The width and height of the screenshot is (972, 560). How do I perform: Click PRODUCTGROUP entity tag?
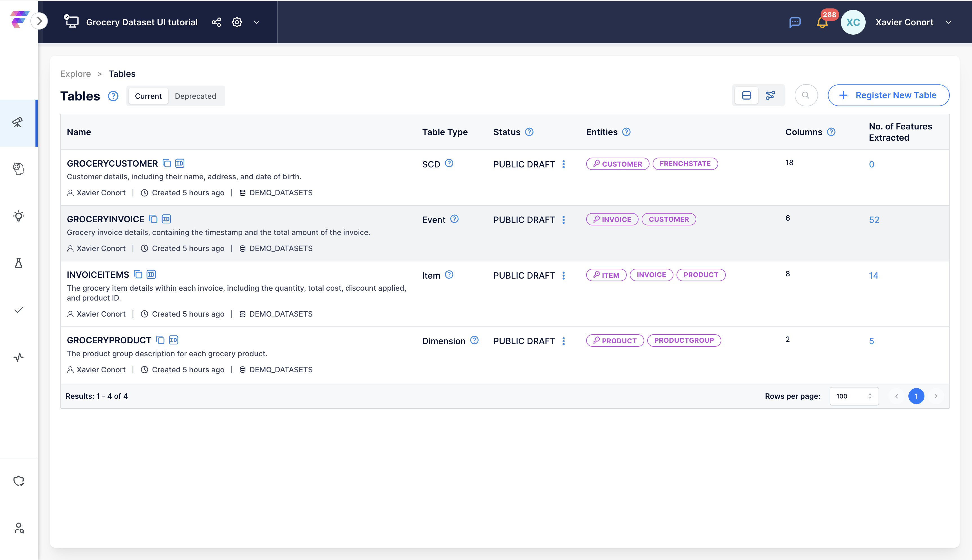pos(684,341)
